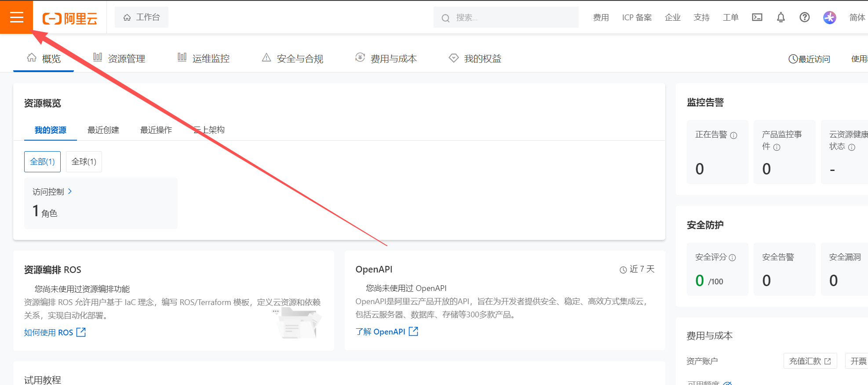Click the clock icon in 最近访问
Screen dimensions: 868x385
(x=793, y=59)
